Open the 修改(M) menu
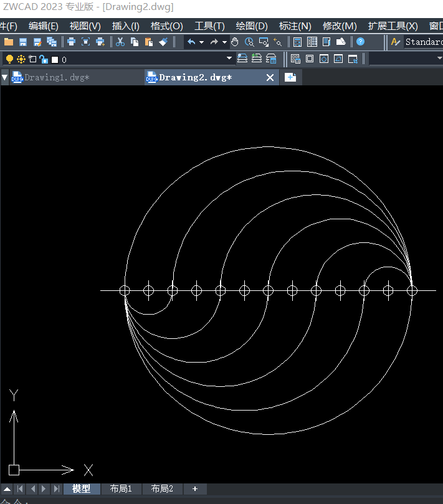 pyautogui.click(x=340, y=26)
